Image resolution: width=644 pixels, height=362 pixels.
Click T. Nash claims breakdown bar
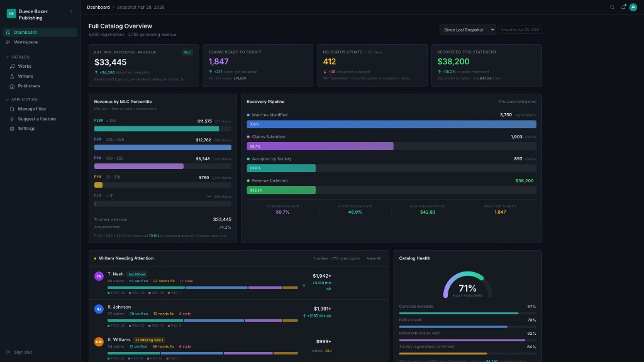(x=203, y=288)
